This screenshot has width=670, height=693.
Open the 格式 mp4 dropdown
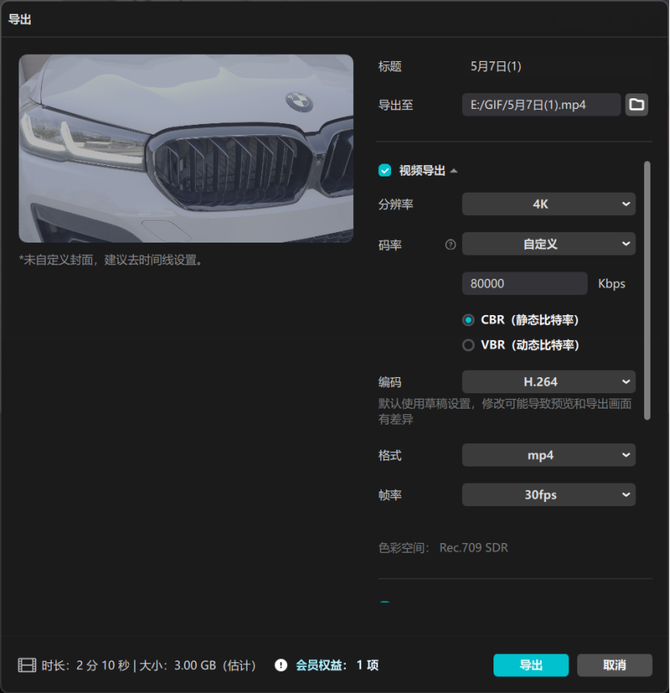pos(548,455)
